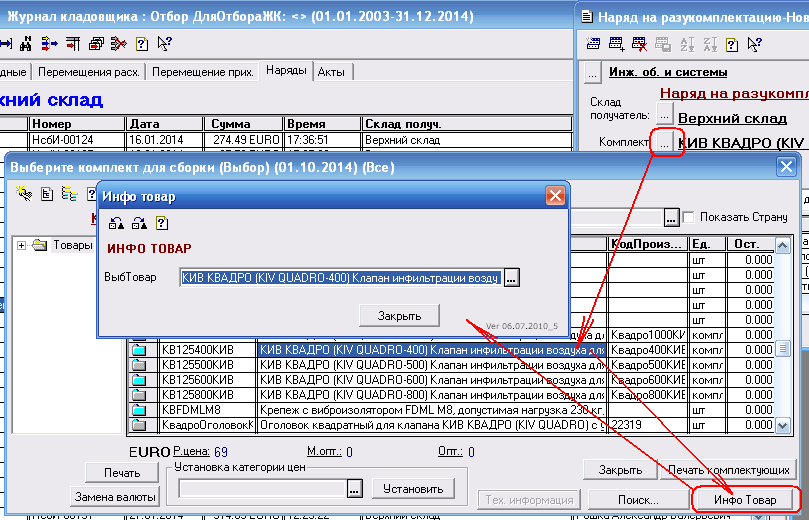This screenshot has width=809, height=520.
Task: Click the crossed-out arrows icon in journal toolbar
Action: [119, 44]
